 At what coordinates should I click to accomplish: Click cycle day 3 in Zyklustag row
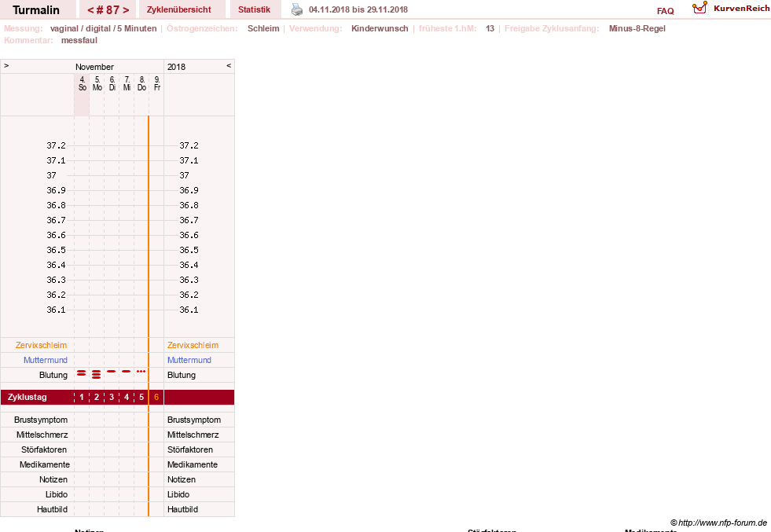coord(112,398)
